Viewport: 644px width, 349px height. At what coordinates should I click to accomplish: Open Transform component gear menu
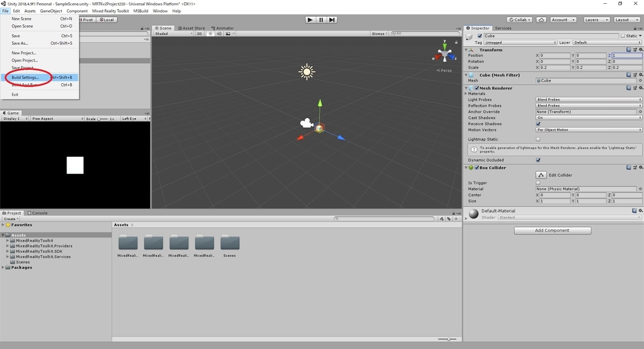tap(640, 50)
